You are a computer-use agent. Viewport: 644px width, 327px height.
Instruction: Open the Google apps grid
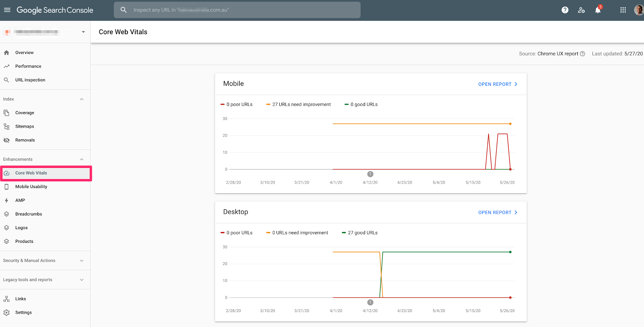click(x=623, y=10)
